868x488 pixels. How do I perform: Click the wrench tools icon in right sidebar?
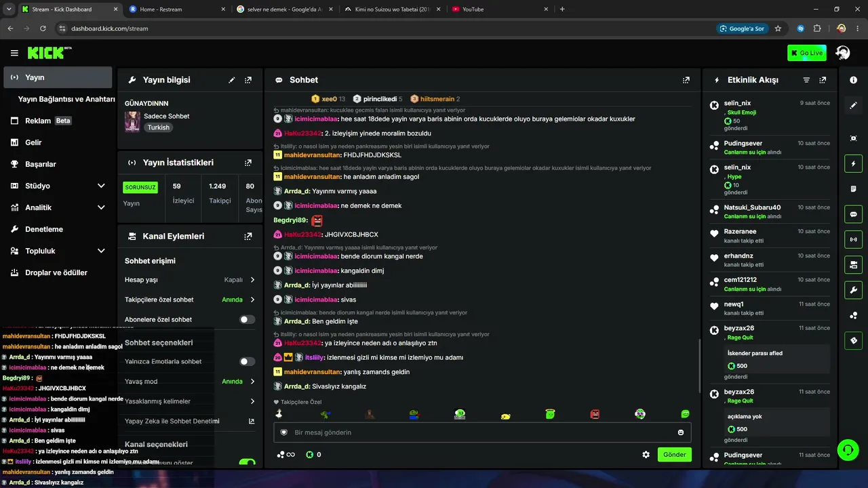[854, 290]
